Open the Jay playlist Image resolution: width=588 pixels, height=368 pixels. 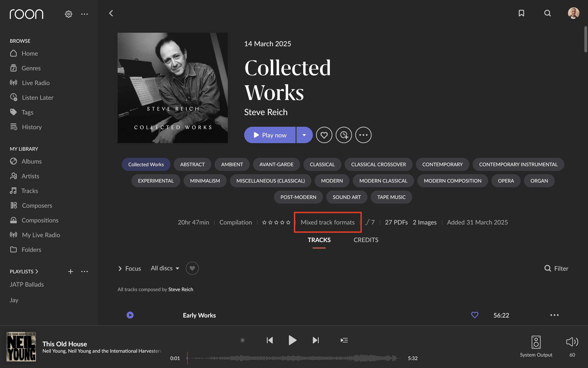(14, 300)
